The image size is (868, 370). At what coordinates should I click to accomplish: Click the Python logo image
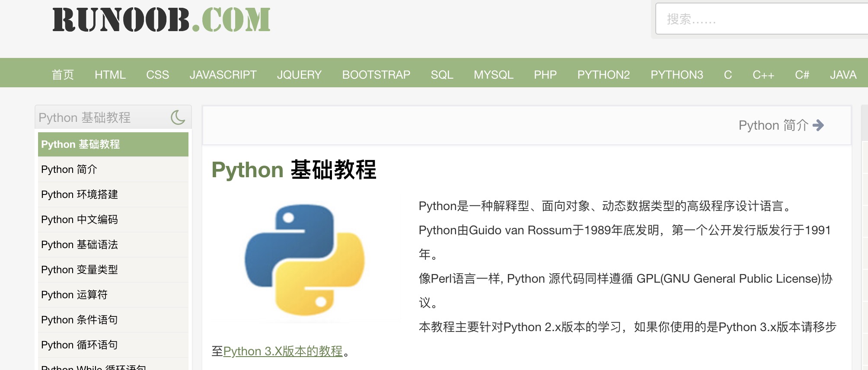[x=304, y=260]
